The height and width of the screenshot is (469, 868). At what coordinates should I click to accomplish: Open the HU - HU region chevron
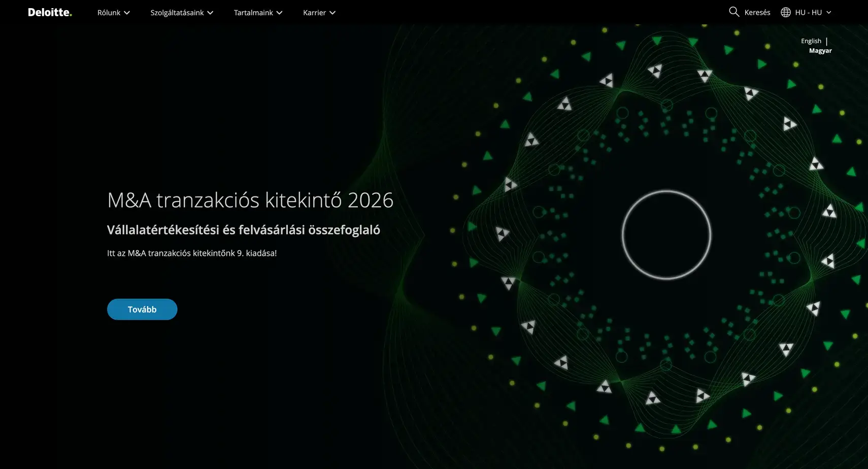[828, 12]
